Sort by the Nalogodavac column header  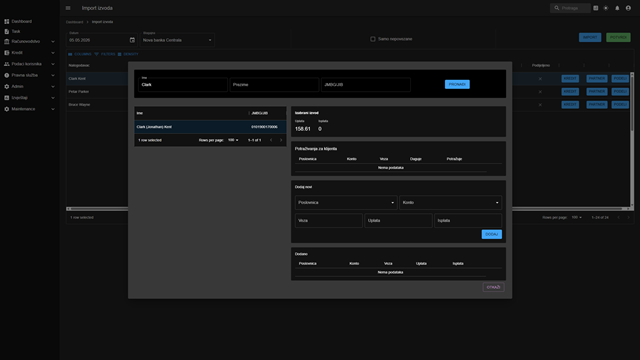coord(79,65)
